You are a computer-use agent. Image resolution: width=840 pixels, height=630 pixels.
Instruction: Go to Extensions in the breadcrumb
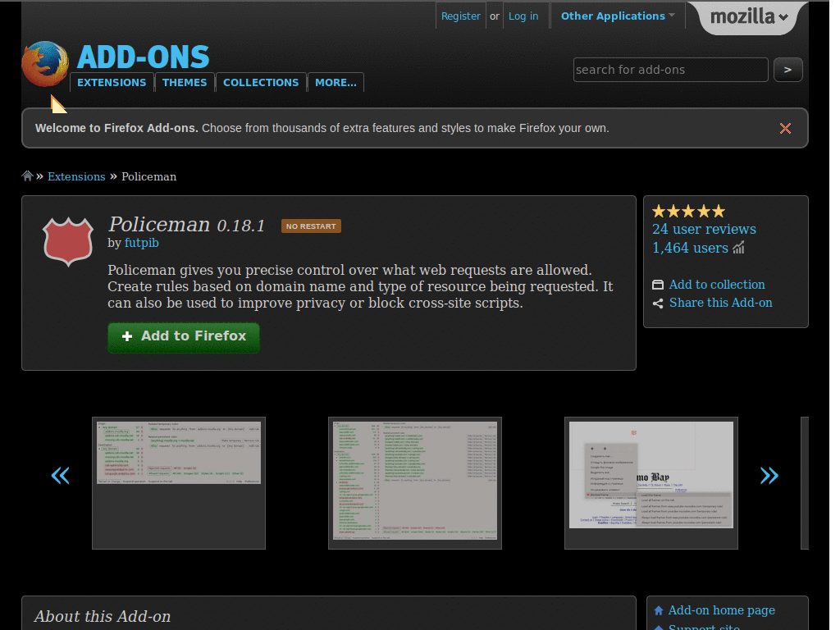pos(76,176)
